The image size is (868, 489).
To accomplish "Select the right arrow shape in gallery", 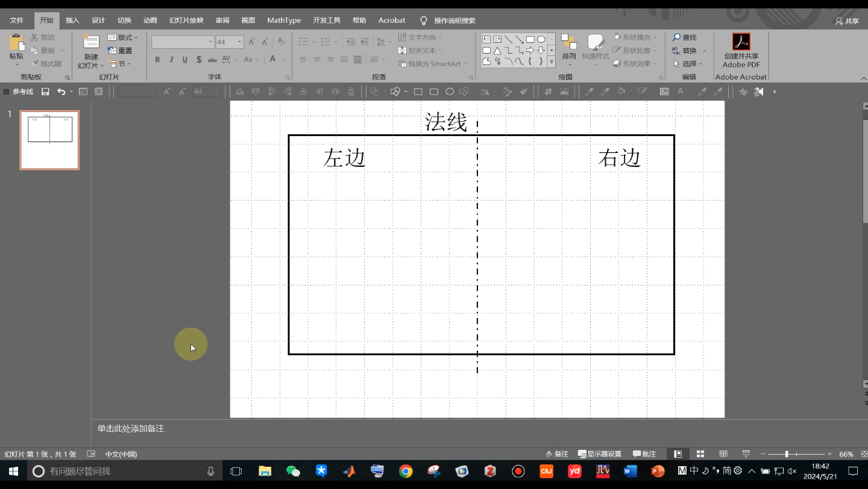I will point(530,51).
